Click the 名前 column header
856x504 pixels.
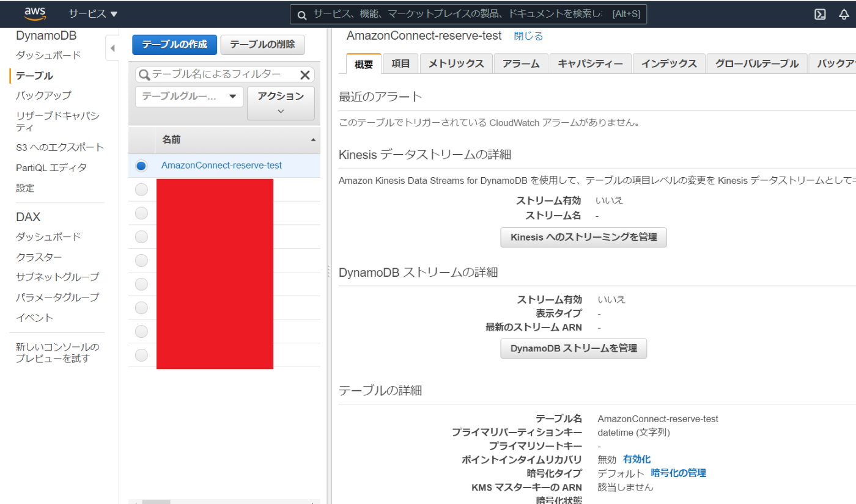(238, 140)
